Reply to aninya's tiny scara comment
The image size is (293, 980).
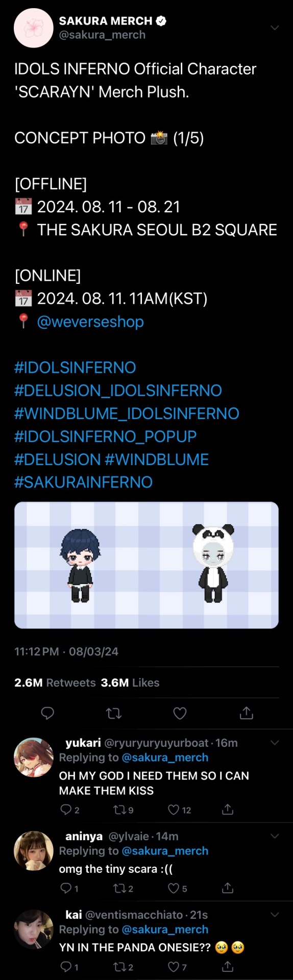click(x=69, y=888)
